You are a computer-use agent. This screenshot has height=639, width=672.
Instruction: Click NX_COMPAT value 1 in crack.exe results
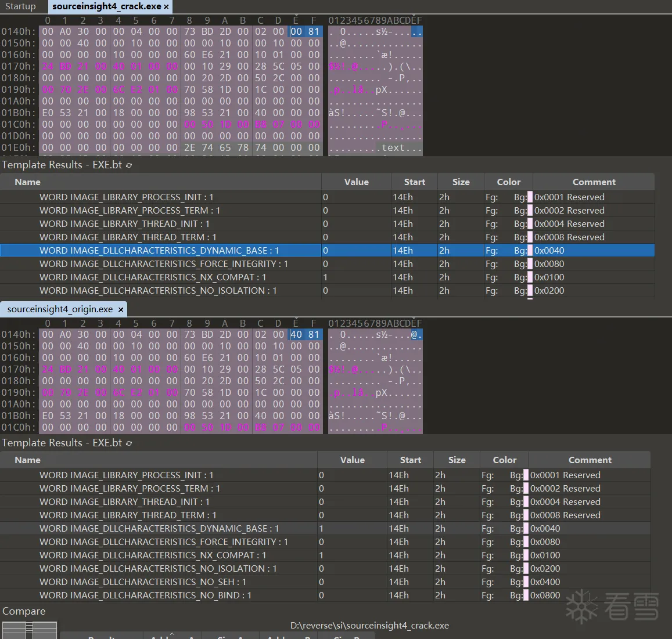325,277
